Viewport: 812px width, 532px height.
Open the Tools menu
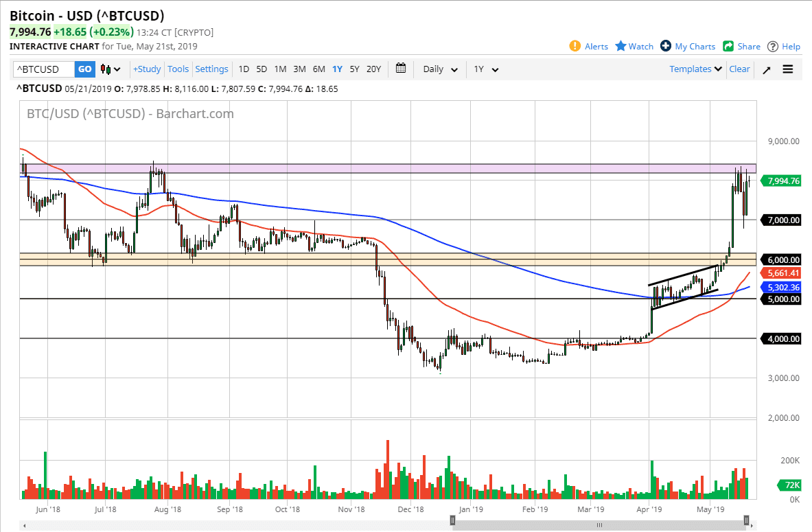click(x=178, y=69)
